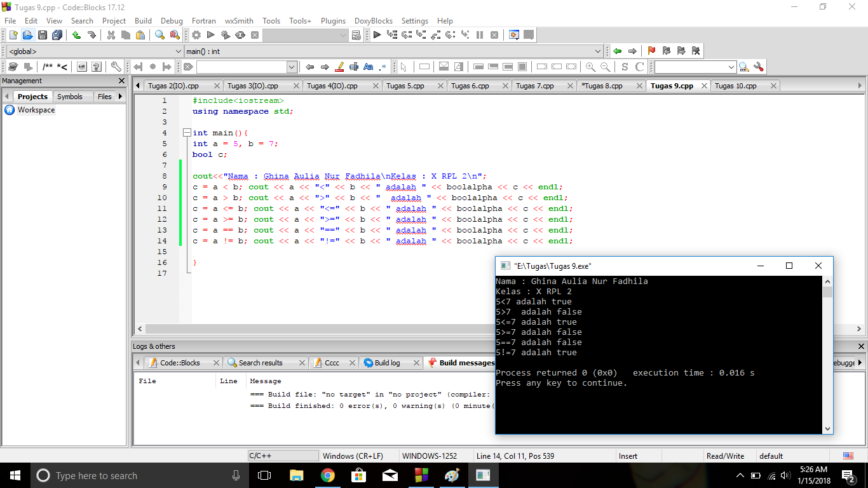Screen dimensions: 868x488
Task: Show more log tabs with right arrow
Action: click(860, 362)
